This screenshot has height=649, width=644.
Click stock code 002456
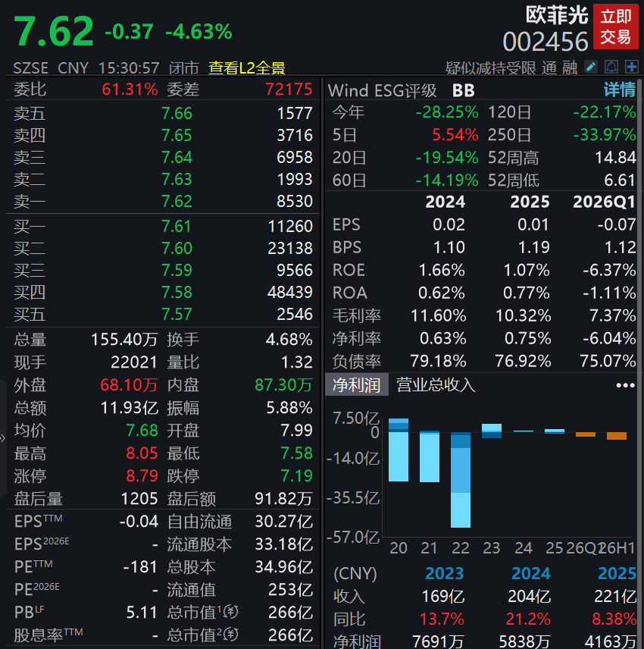point(546,42)
